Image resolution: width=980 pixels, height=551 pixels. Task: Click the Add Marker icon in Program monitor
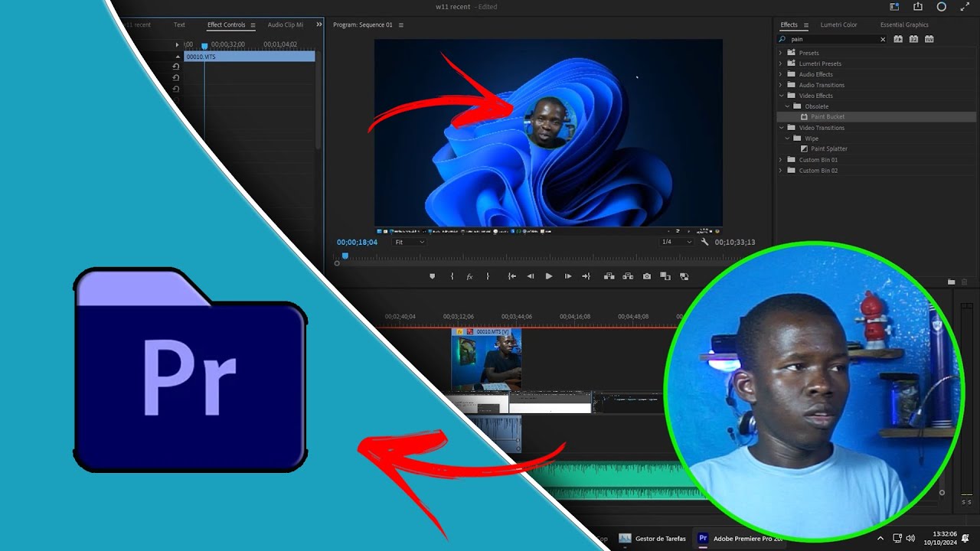(432, 276)
